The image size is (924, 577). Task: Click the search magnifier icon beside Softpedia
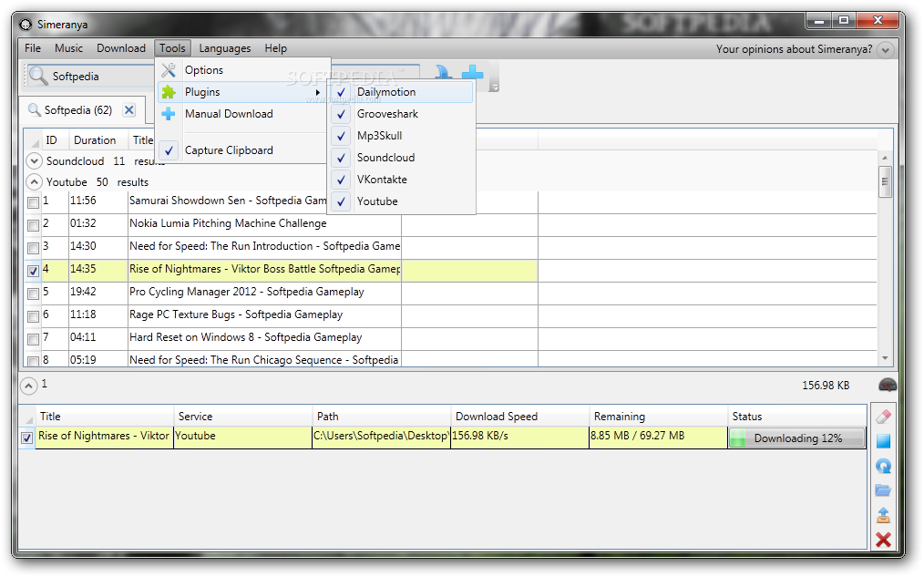(x=38, y=76)
